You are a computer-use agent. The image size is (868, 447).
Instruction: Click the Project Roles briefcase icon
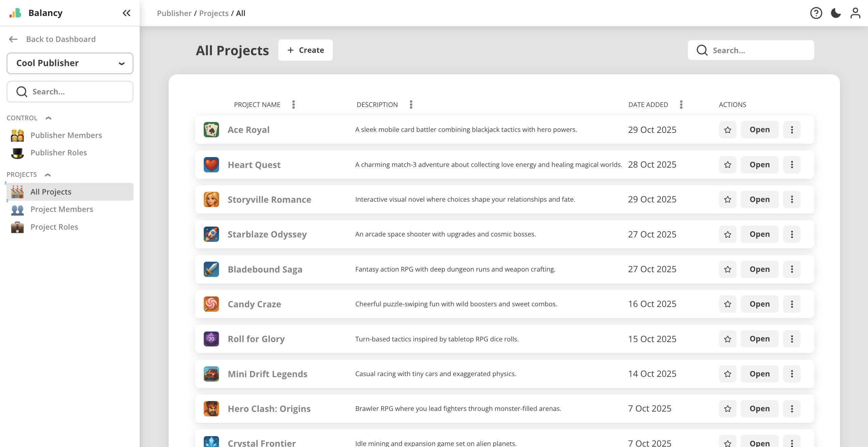(17, 227)
